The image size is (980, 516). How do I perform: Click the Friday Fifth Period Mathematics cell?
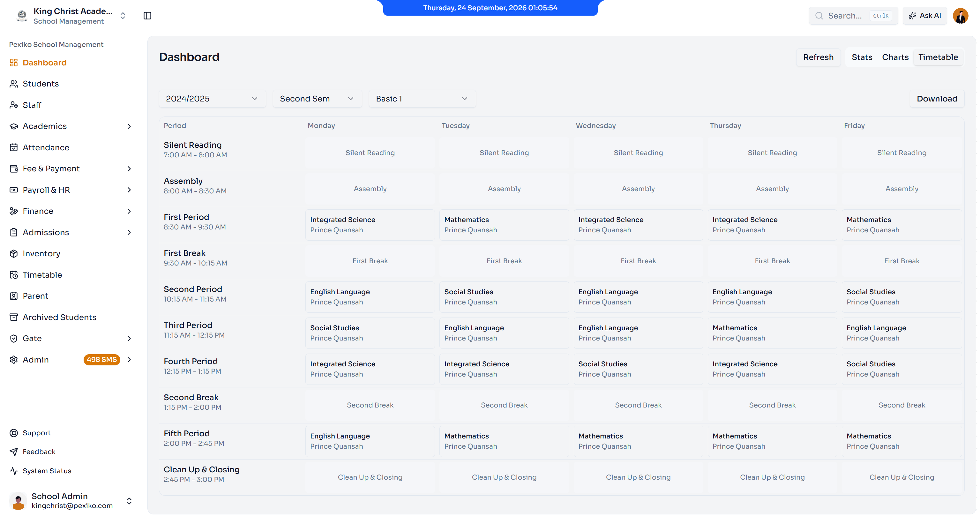coord(901,441)
